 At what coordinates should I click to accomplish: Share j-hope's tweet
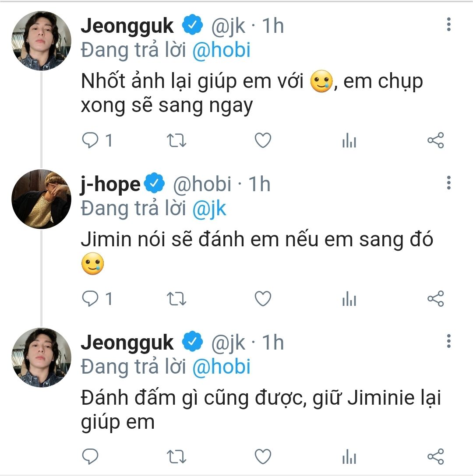coord(435,299)
